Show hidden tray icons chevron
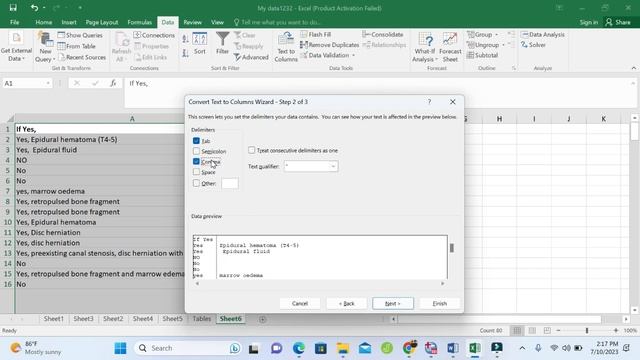The height and width of the screenshot is (360, 640). coord(522,348)
